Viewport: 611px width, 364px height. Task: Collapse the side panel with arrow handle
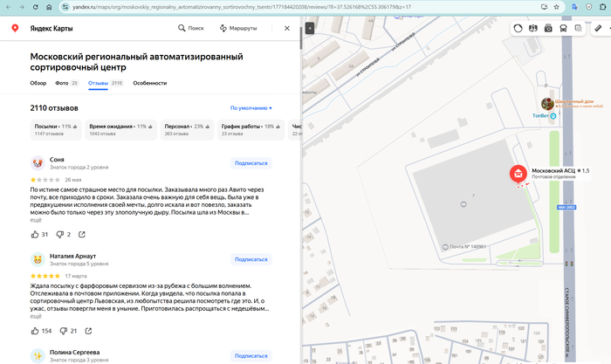pos(309,28)
